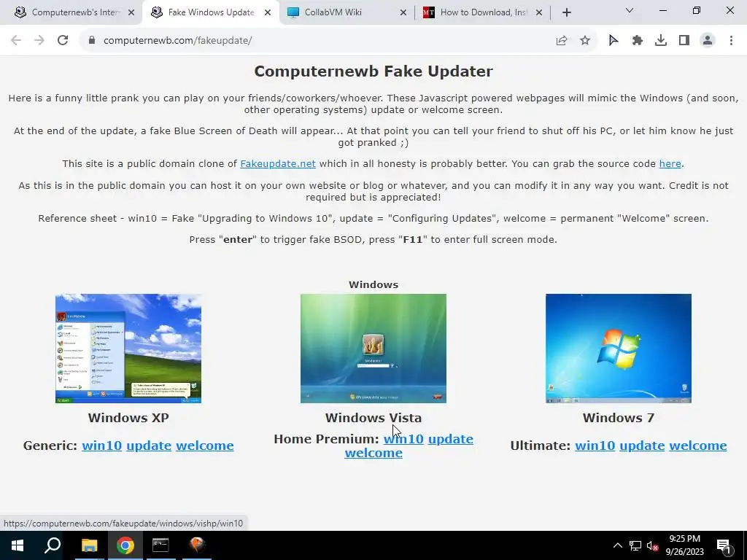Open the Chrome profile avatar
This screenshot has height=560, width=747.
[708, 41]
